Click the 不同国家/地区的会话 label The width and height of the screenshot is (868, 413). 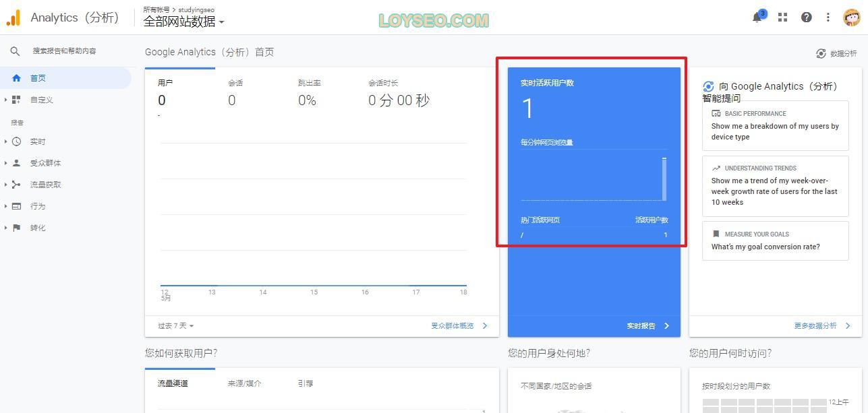pos(556,386)
